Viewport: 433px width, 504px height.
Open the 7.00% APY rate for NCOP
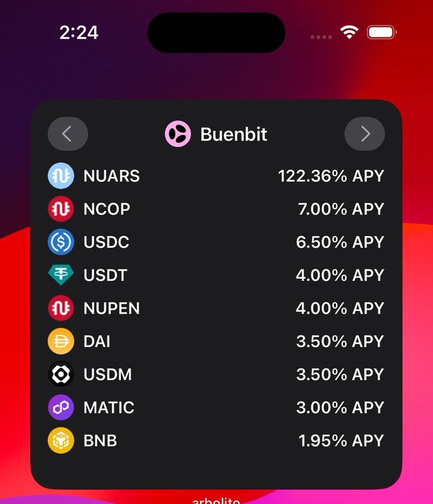341,209
